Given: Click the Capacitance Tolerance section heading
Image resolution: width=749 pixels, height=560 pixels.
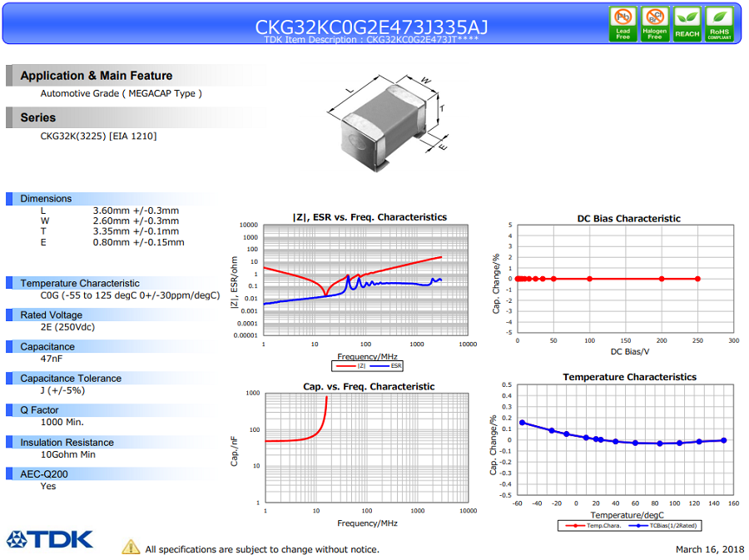Looking at the screenshot, I should (71, 378).
